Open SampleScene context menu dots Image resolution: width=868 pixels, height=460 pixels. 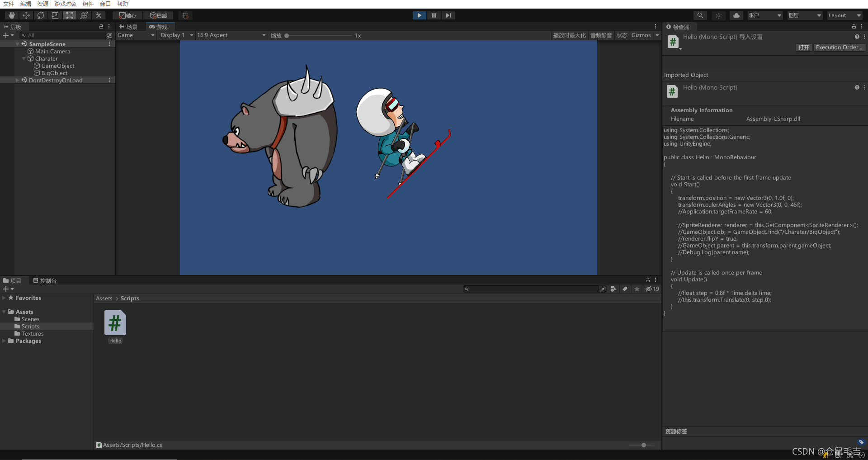click(x=109, y=44)
